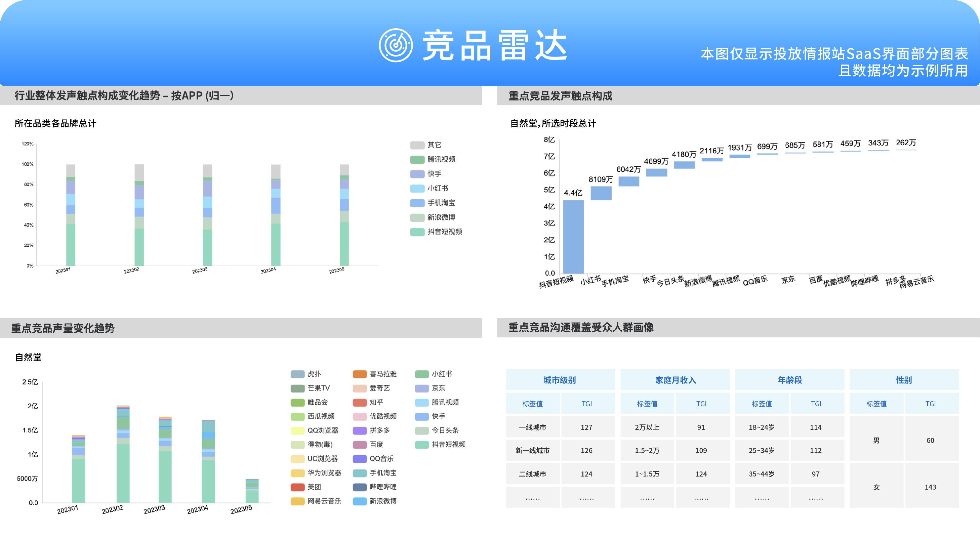Click the 4699万 waterfall bar label
The image size is (980, 536).
click(x=656, y=161)
